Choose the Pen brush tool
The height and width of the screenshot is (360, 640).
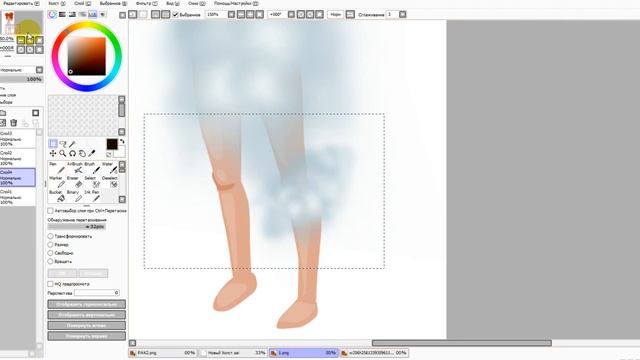coord(56,168)
